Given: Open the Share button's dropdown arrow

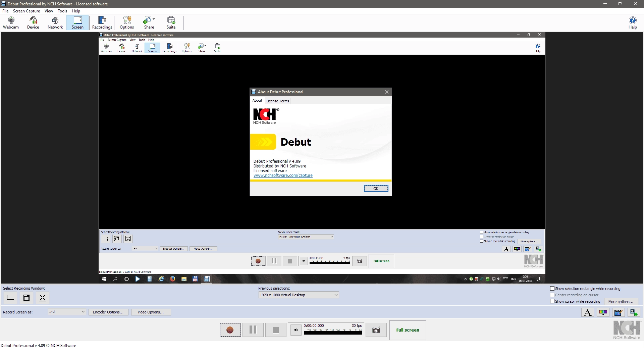Looking at the screenshot, I should click(154, 19).
